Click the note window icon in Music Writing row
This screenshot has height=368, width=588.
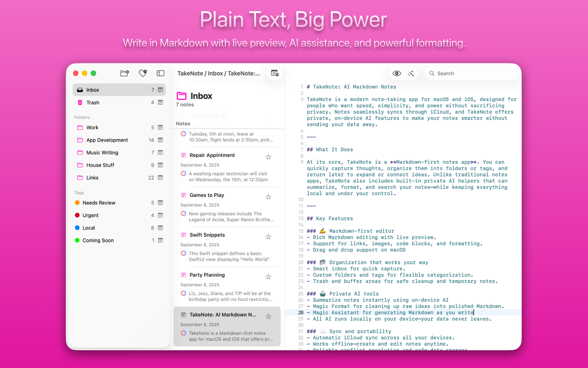coord(160,152)
